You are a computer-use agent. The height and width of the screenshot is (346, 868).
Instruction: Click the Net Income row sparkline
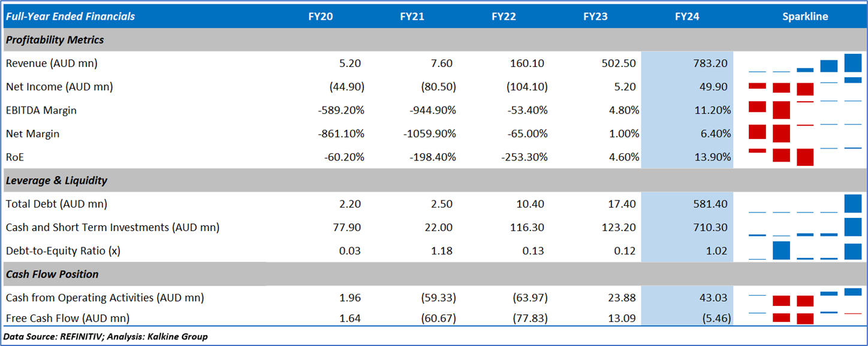click(x=804, y=87)
